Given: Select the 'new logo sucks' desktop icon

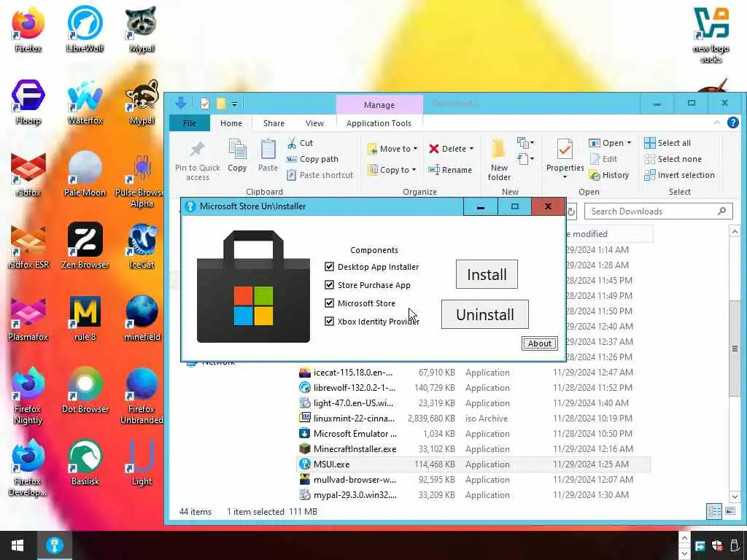Looking at the screenshot, I should pyautogui.click(x=711, y=35).
